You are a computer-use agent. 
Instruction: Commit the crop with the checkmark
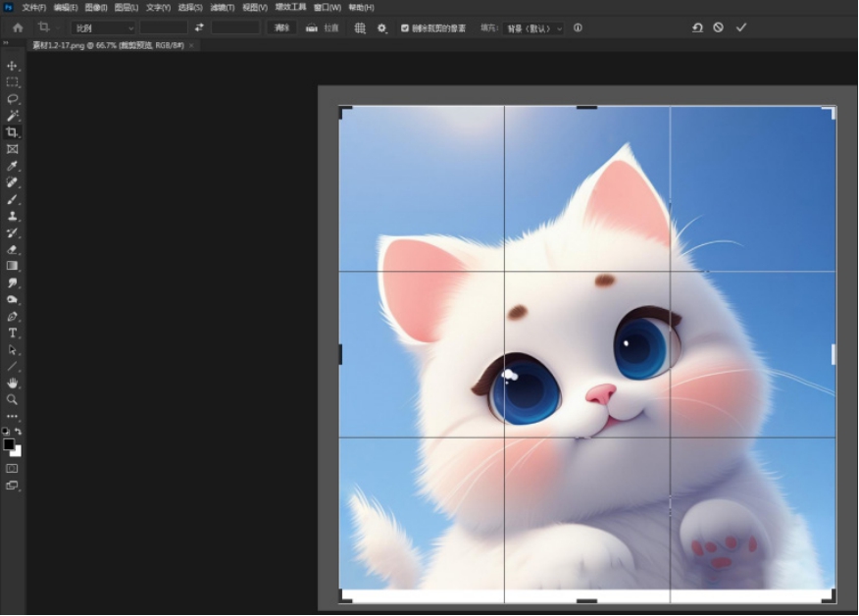tap(741, 27)
